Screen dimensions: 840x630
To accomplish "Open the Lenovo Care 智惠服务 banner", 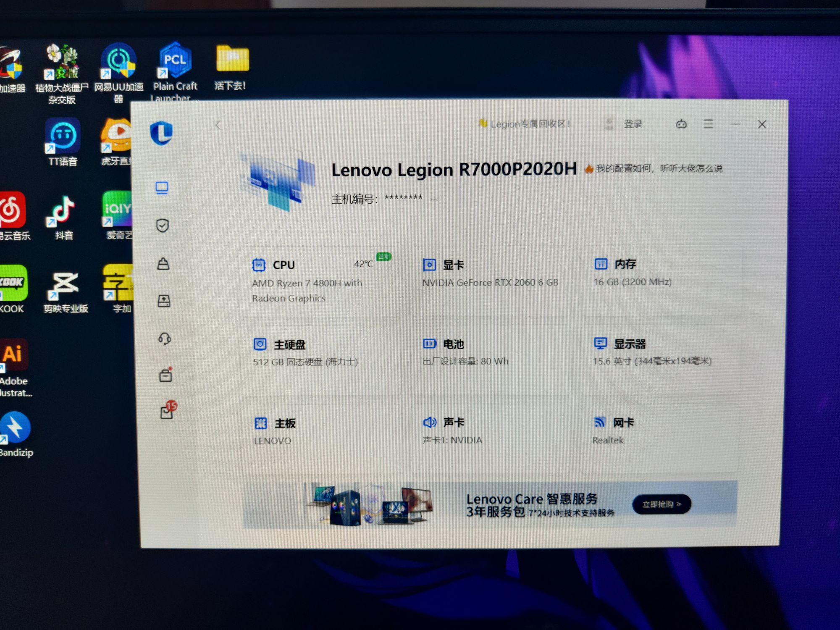I will pos(490,505).
